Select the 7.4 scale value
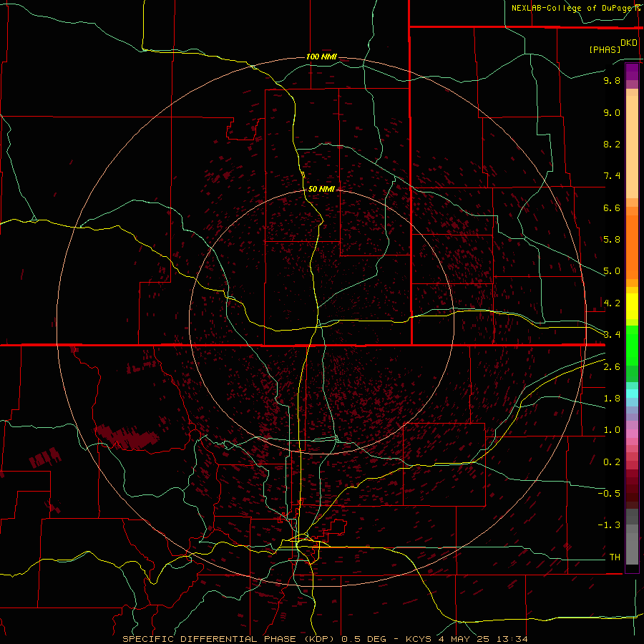Image resolution: width=644 pixels, height=644 pixels. tap(612, 176)
